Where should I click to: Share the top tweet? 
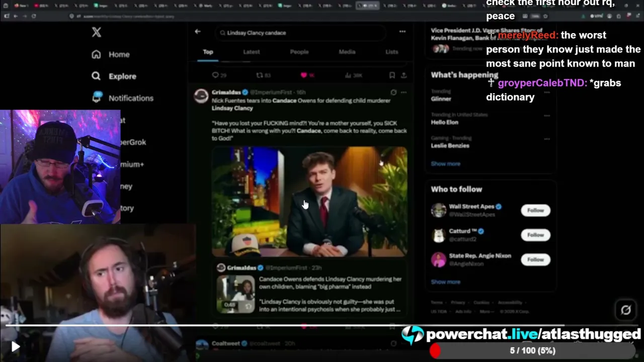coord(404,75)
